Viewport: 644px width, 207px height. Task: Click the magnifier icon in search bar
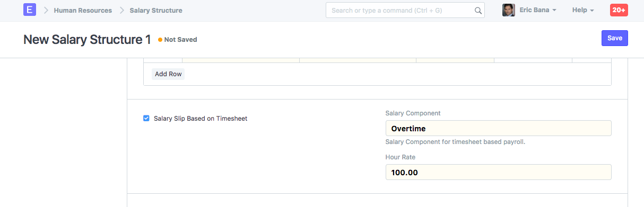pyautogui.click(x=477, y=10)
